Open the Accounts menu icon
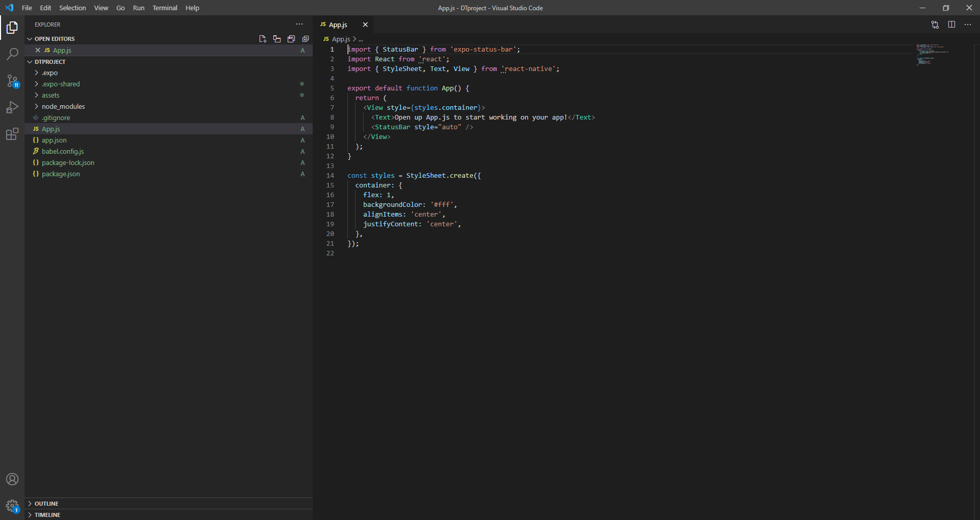 click(x=12, y=479)
